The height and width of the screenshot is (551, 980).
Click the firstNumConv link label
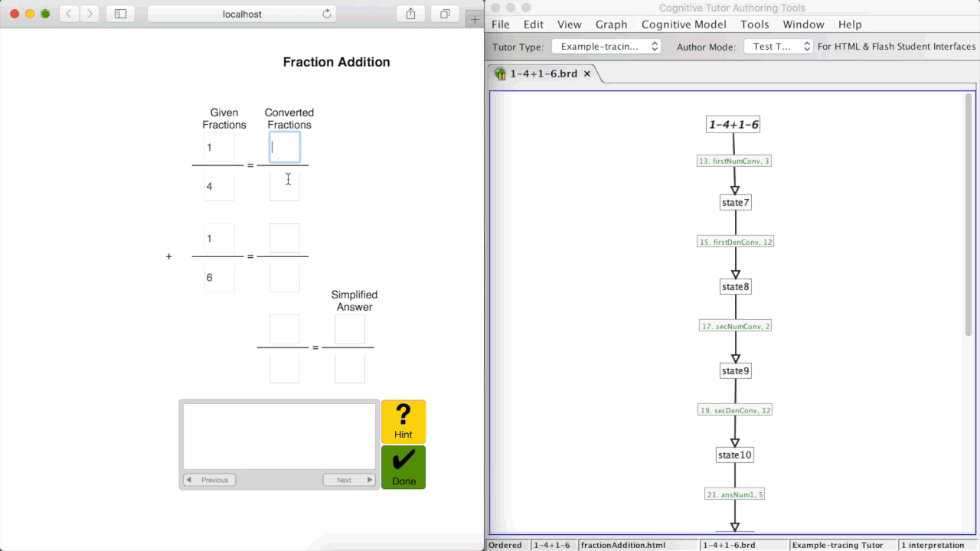click(734, 161)
